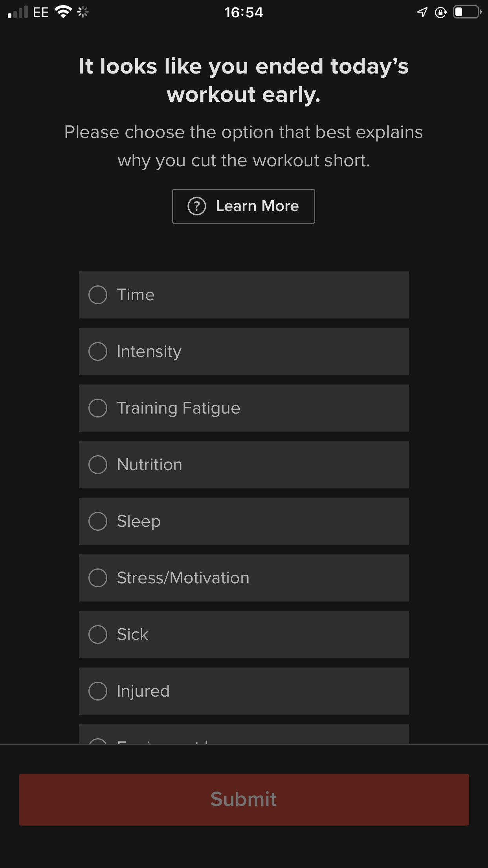This screenshot has width=488, height=868.
Task: Select the Intensity radio button
Action: (98, 351)
